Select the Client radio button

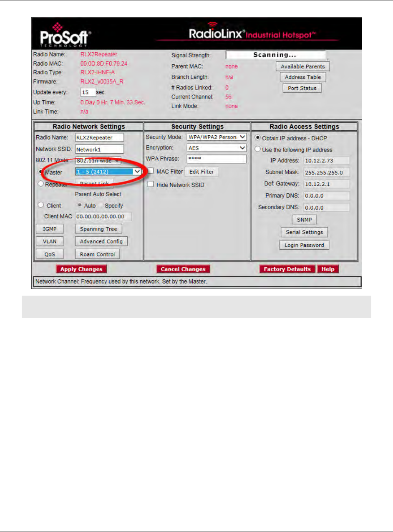point(41,205)
